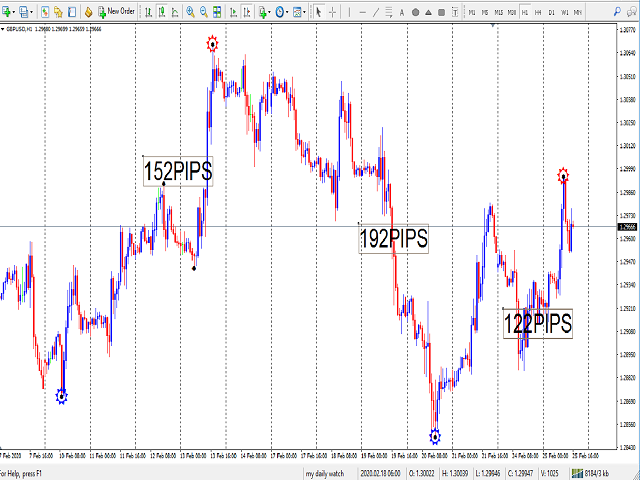Select the 122PIPS text label
This screenshot has height=480, width=640.
click(538, 323)
